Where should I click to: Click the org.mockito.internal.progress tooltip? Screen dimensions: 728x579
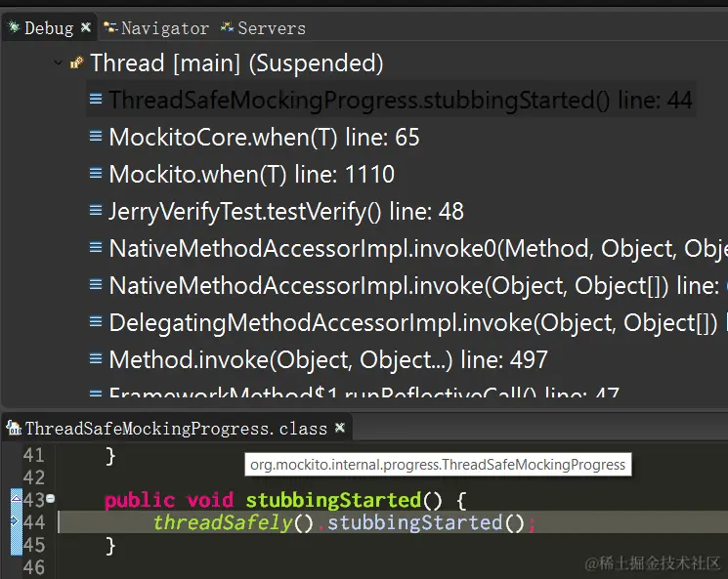click(x=438, y=465)
